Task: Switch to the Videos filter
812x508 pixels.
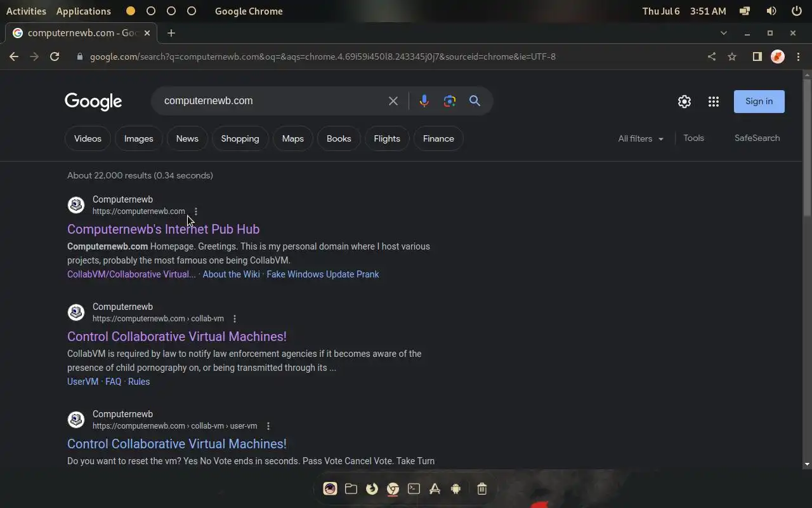Action: (88, 138)
